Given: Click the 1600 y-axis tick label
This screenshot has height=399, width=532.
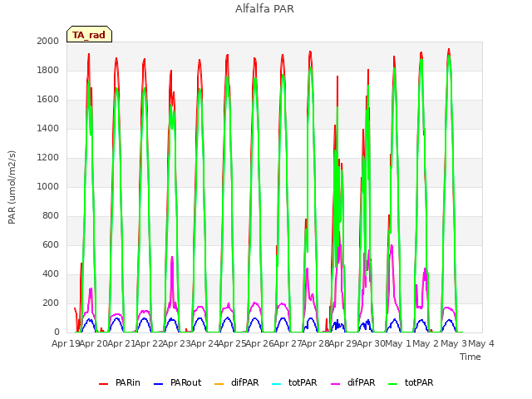Looking at the screenshot, I should click(48, 100).
